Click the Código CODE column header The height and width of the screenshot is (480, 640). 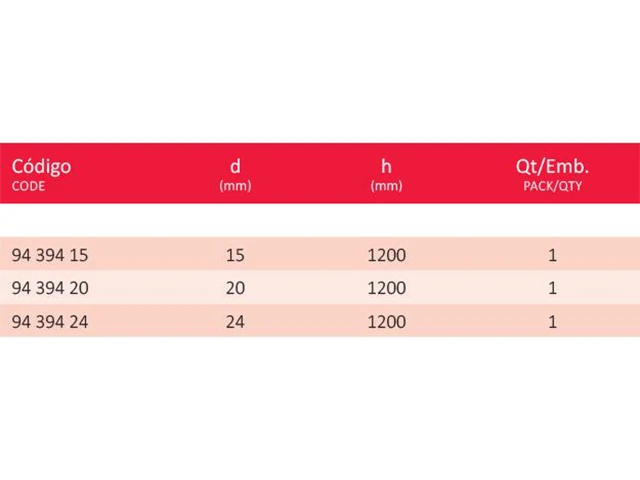(41, 174)
